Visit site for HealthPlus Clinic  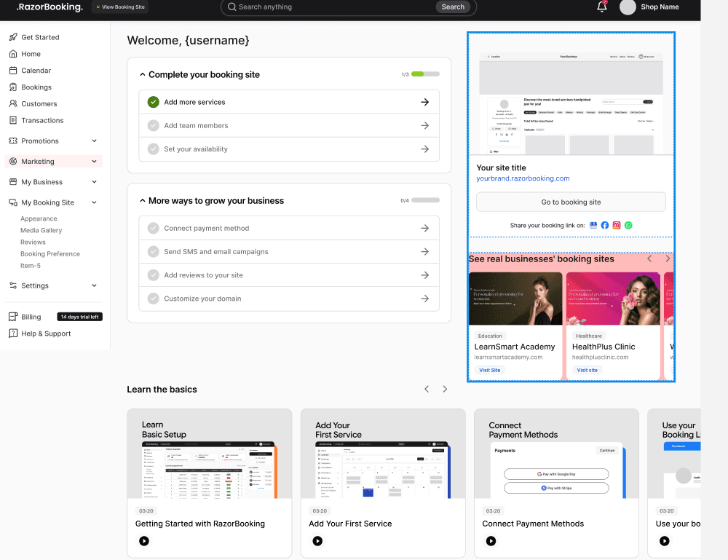pyautogui.click(x=587, y=370)
